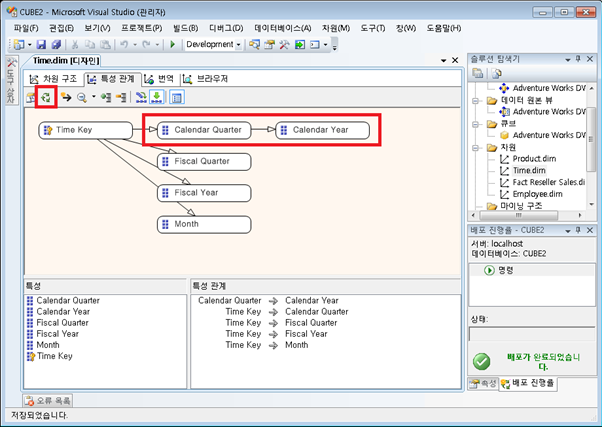602x427 pixels.
Task: Open the document tab list dropdown arrow
Action: [x=444, y=61]
